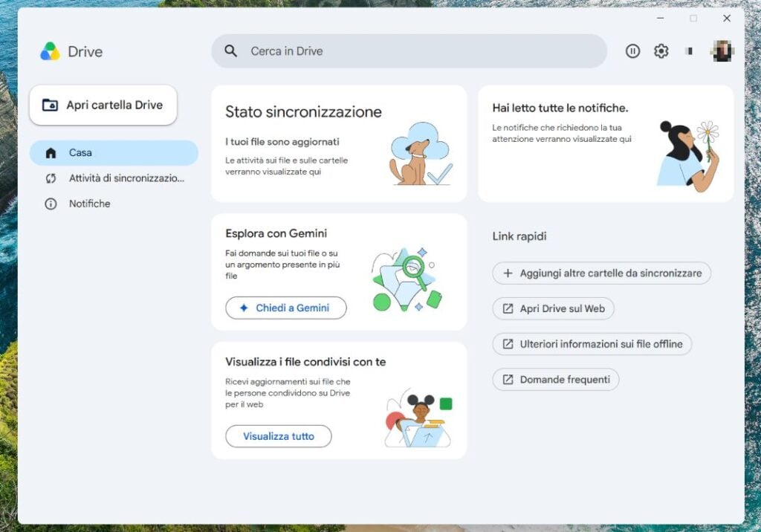Viewport: 761px width, 532px height.
Task: Click the folder icon in Apri cartella Drive
Action: click(x=50, y=105)
